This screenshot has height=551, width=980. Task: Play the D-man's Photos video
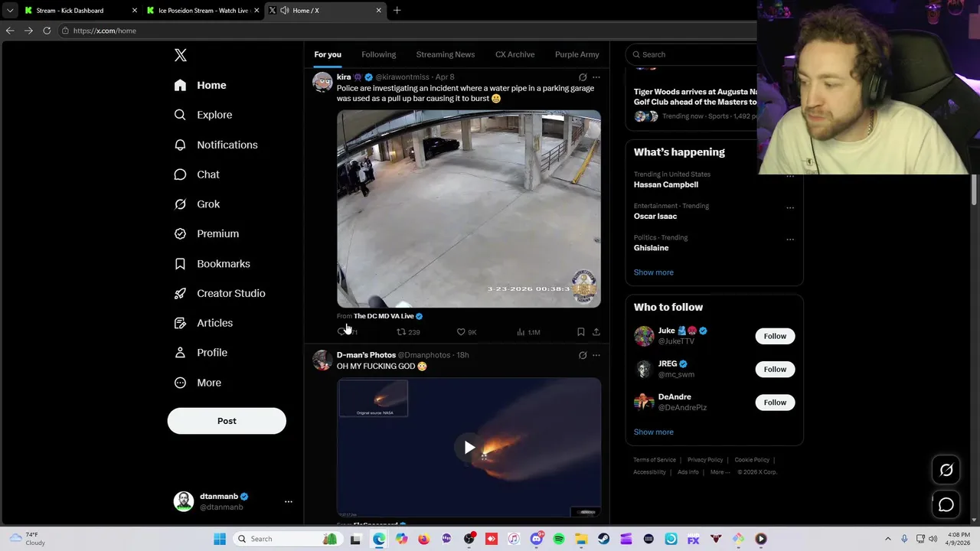469,448
